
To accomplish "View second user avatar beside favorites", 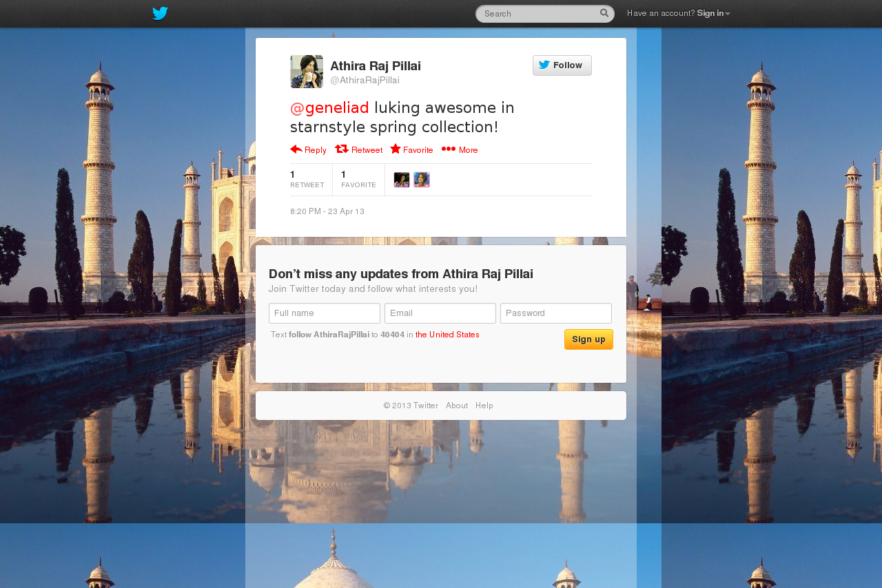I will coord(422,180).
